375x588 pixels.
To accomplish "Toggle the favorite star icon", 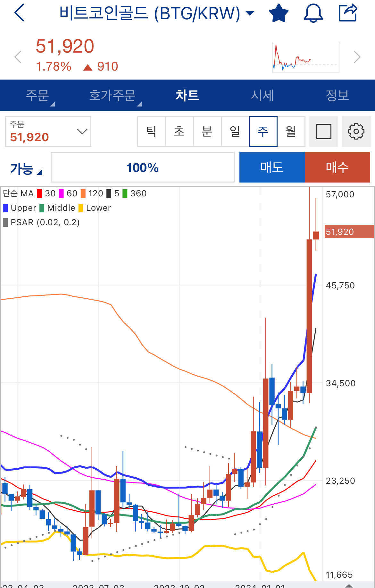I will pyautogui.click(x=279, y=13).
